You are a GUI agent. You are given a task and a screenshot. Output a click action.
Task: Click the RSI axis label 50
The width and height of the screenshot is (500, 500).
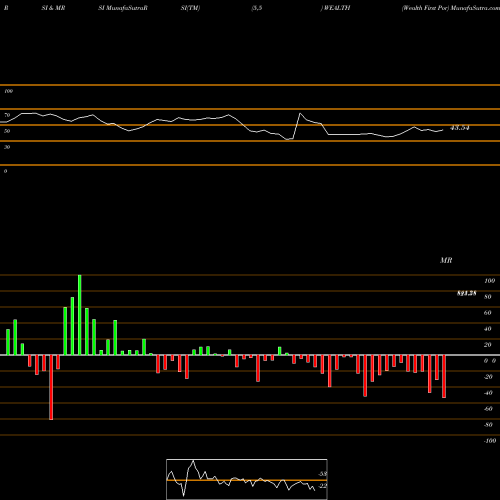click(7, 131)
